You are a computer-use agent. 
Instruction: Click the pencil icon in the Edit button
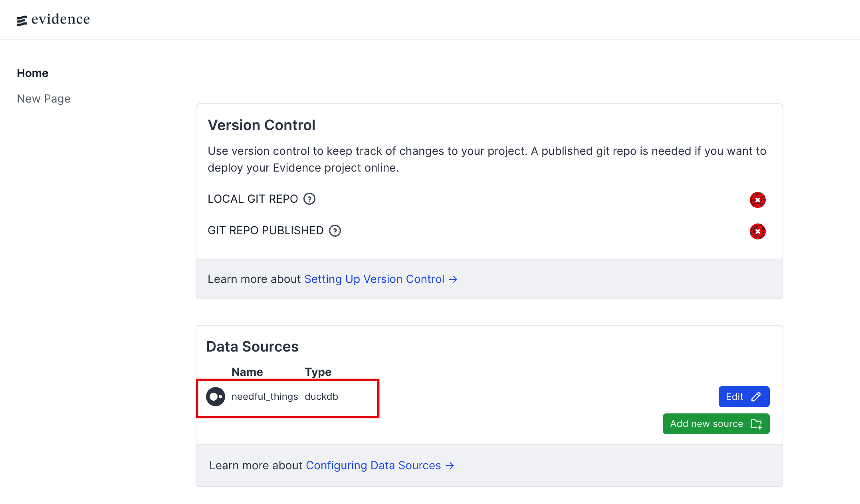(756, 397)
